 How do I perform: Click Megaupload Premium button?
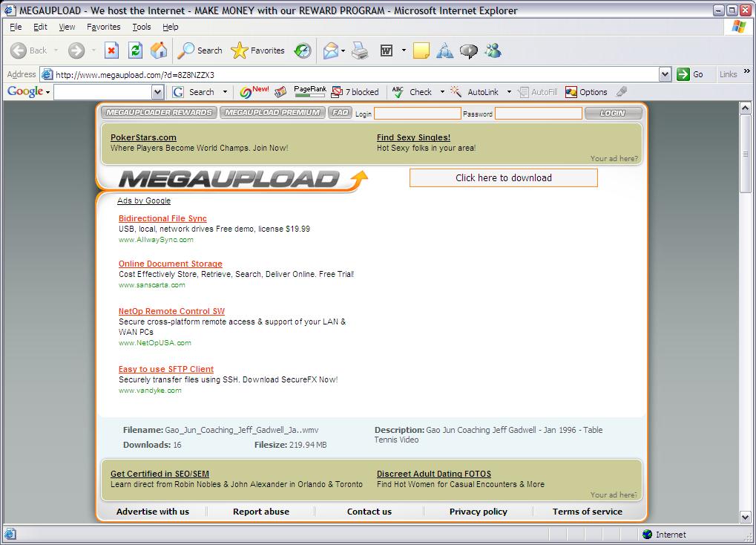coord(272,112)
